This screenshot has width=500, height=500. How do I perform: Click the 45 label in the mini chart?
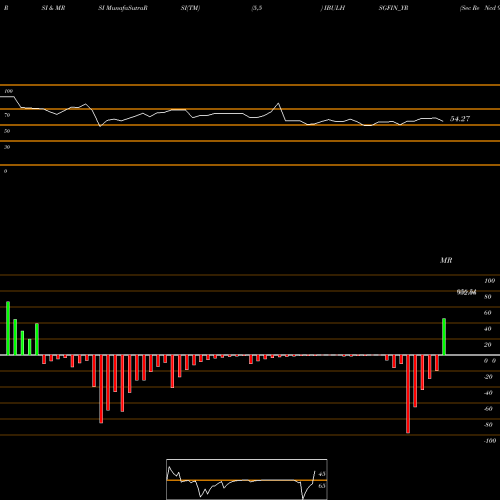(322, 474)
